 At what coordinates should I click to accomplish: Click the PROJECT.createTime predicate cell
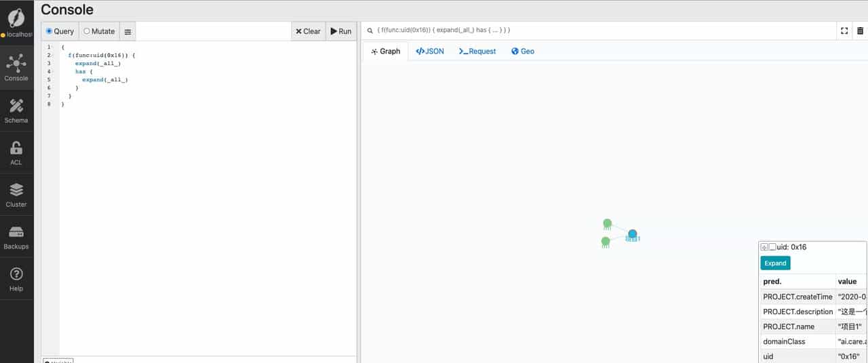797,297
